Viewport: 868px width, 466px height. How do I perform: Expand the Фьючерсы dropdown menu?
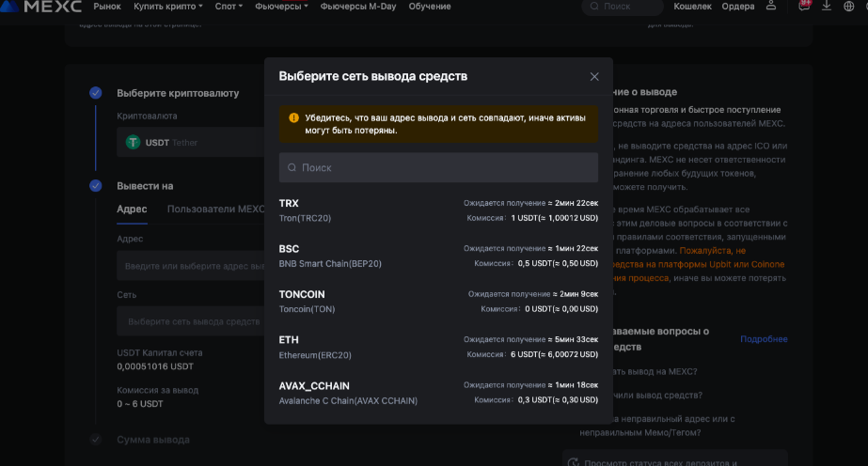[x=281, y=7]
